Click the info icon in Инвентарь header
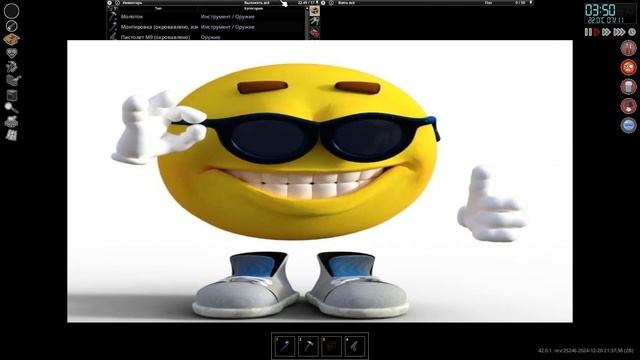Image resolution: width=640 pixels, height=360 pixels. coord(117,3)
